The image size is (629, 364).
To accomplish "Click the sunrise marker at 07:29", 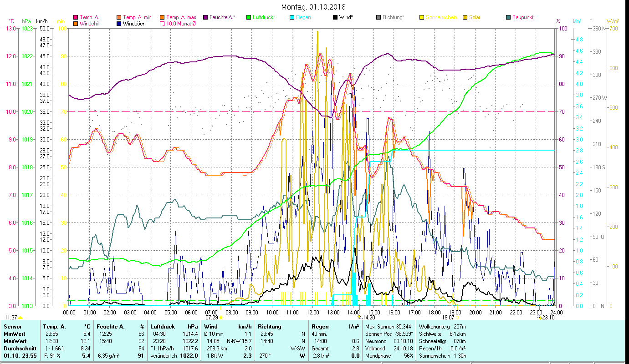I will [220, 318].
